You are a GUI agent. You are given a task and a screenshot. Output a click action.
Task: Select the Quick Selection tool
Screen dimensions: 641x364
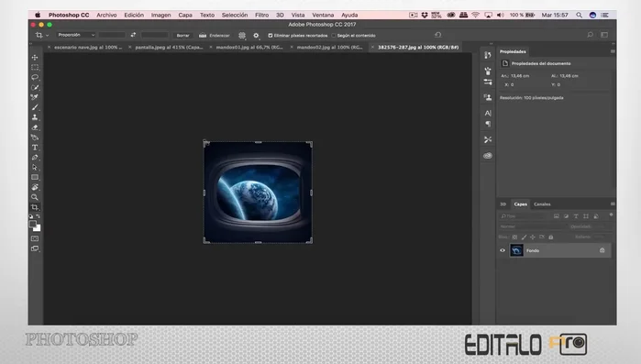35,87
